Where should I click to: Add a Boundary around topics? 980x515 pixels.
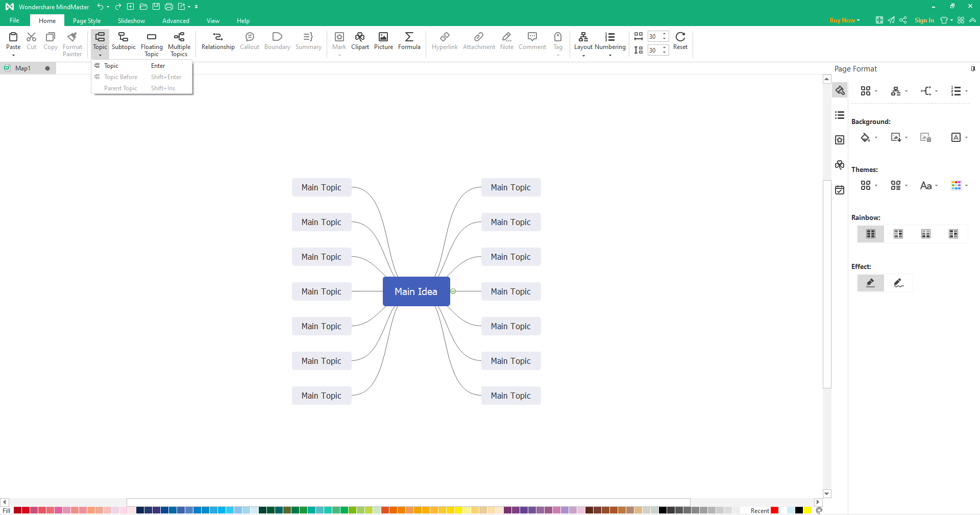[x=277, y=43]
